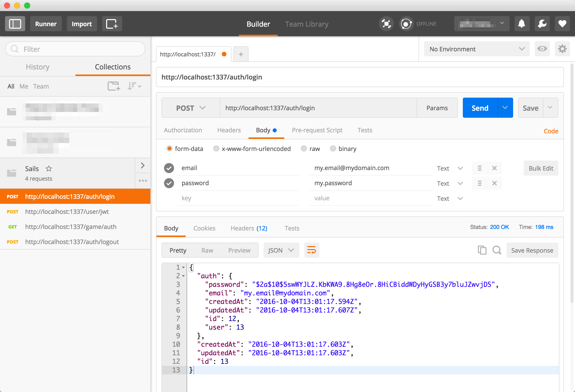Click the Bulk Edit button
The width and height of the screenshot is (575, 392).
click(541, 168)
